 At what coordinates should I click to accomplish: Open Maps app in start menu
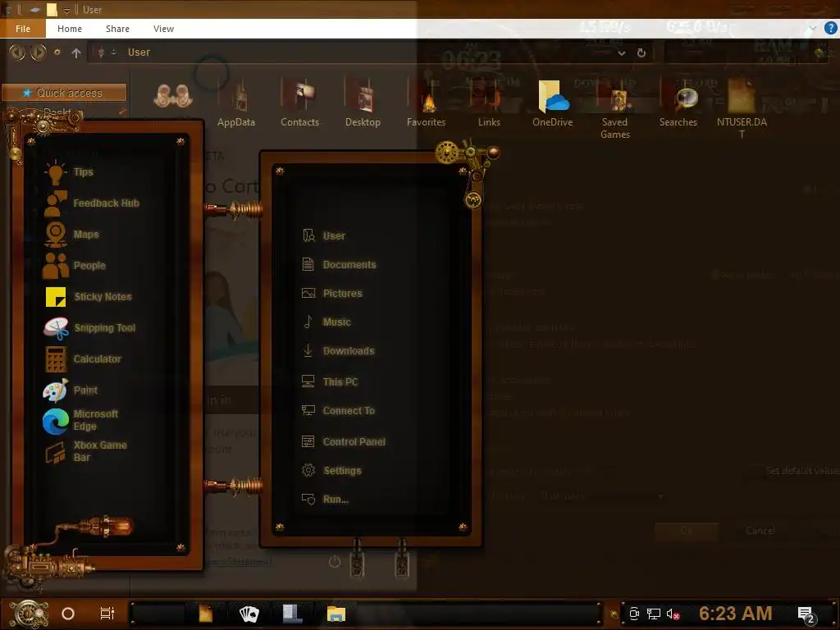click(72, 234)
